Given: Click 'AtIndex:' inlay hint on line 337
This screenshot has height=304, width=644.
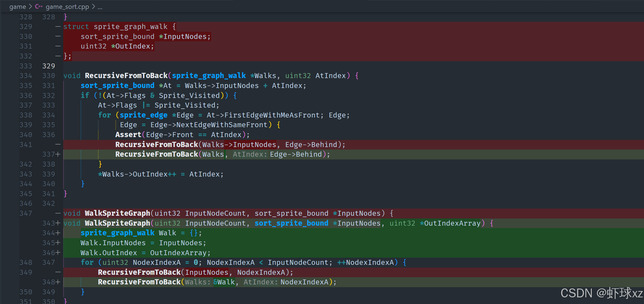Looking at the screenshot, I should tap(250, 154).
